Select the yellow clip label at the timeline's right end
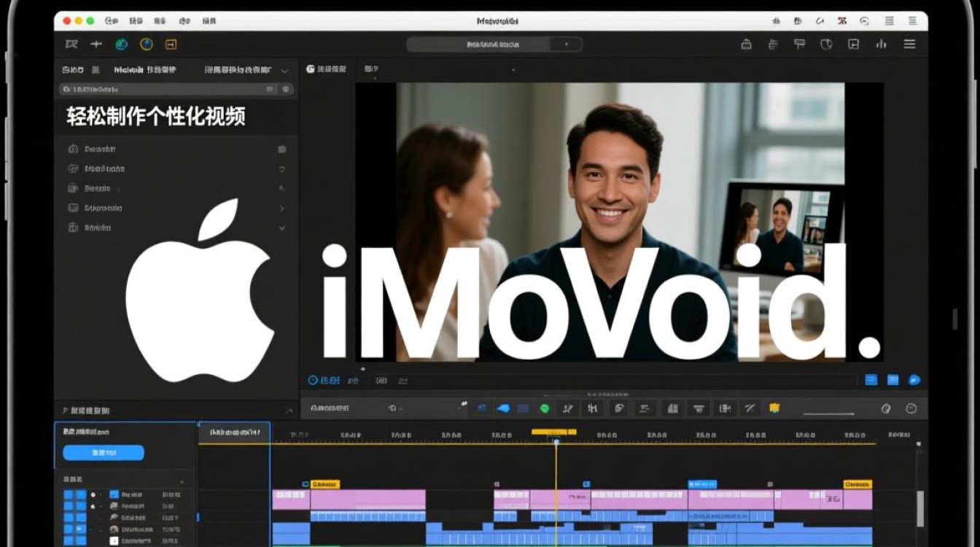The width and height of the screenshot is (980, 547). tap(857, 484)
